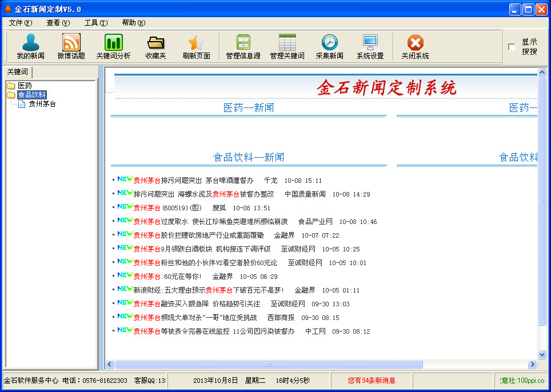Click the 食品饮料 folder icon in tree

(11, 95)
